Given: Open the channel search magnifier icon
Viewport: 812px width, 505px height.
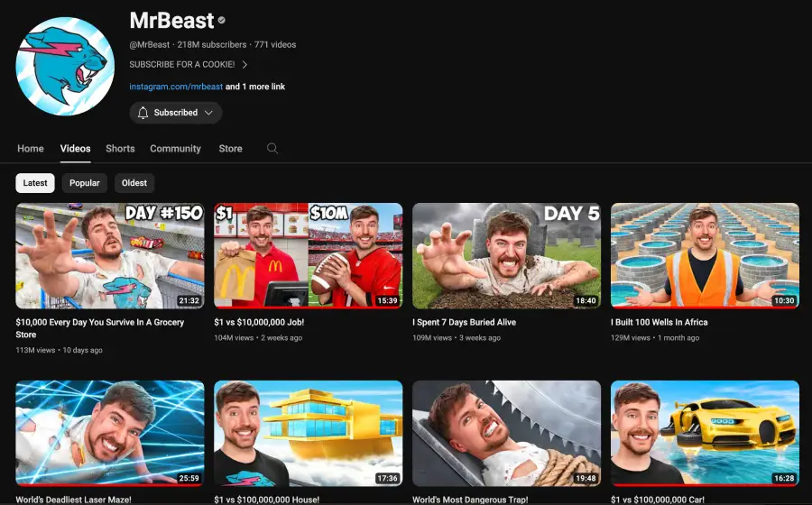Looking at the screenshot, I should click(x=272, y=149).
